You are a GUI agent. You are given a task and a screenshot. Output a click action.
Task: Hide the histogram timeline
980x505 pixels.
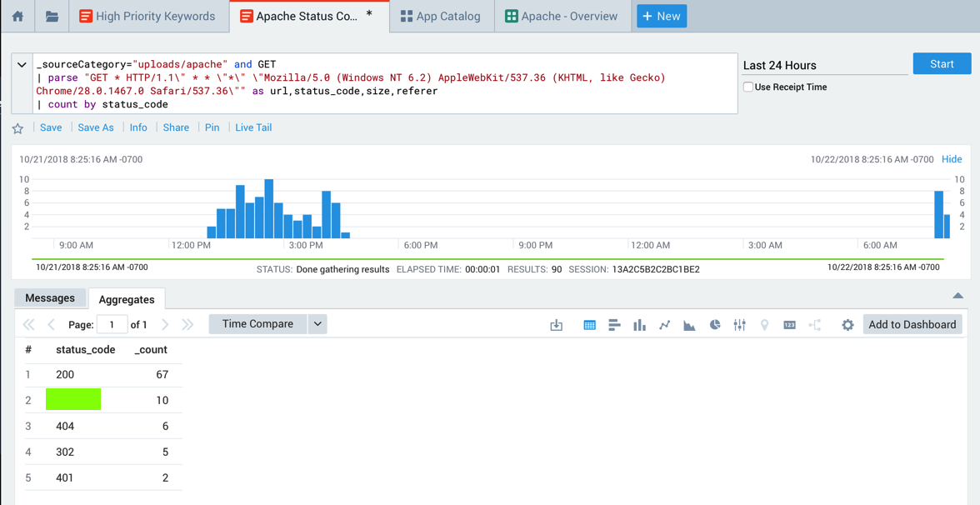(x=951, y=159)
